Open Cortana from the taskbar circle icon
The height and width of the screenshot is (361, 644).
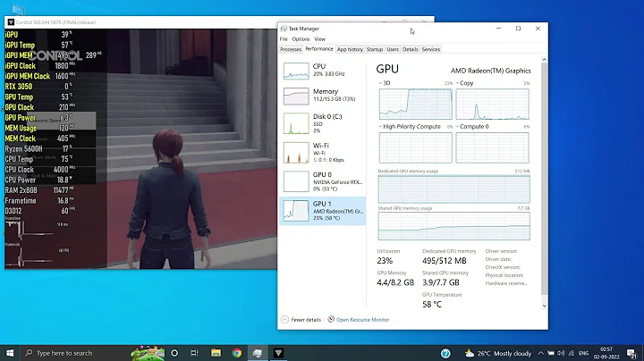click(174, 353)
